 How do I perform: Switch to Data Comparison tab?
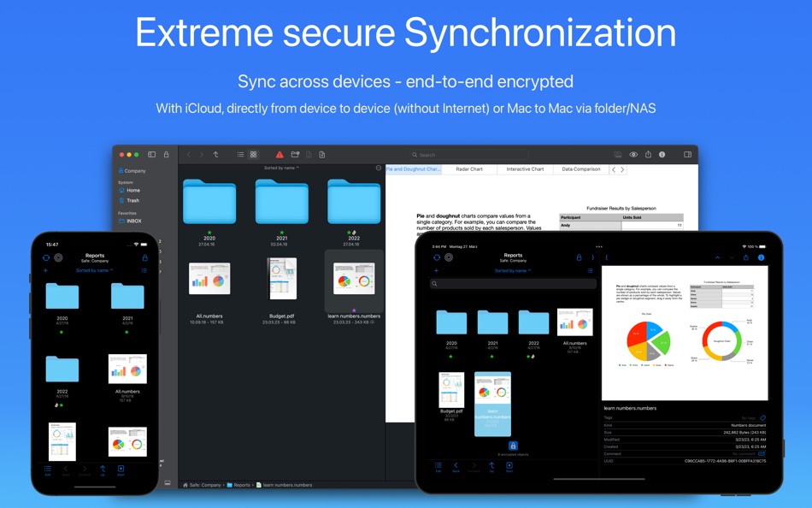(x=581, y=169)
